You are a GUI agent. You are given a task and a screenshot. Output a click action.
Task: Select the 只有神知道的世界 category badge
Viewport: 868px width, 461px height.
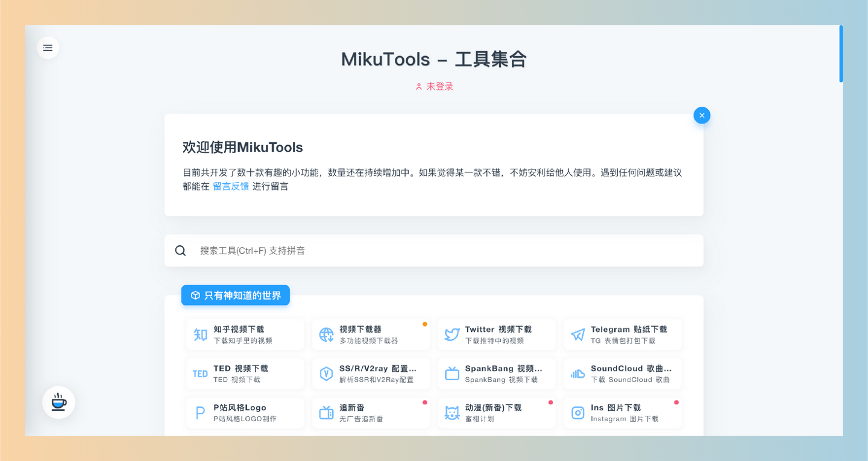click(x=235, y=295)
